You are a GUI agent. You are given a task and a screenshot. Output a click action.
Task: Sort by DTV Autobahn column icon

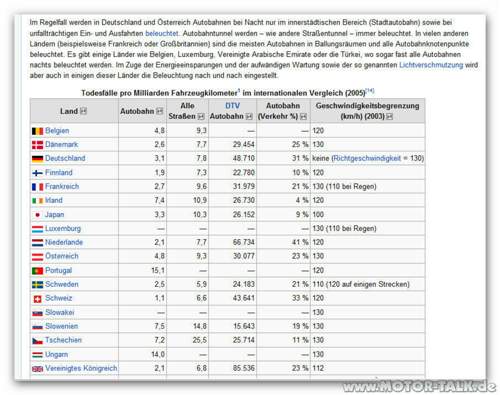pyautogui.click(x=249, y=116)
